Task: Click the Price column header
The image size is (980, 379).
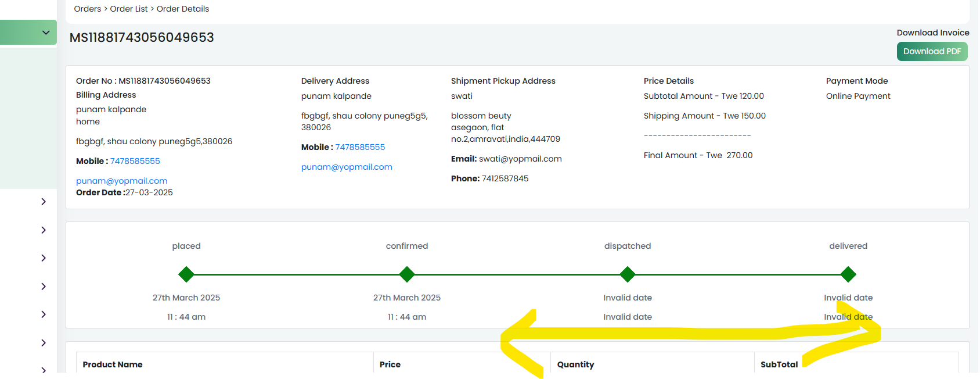Action: click(390, 364)
